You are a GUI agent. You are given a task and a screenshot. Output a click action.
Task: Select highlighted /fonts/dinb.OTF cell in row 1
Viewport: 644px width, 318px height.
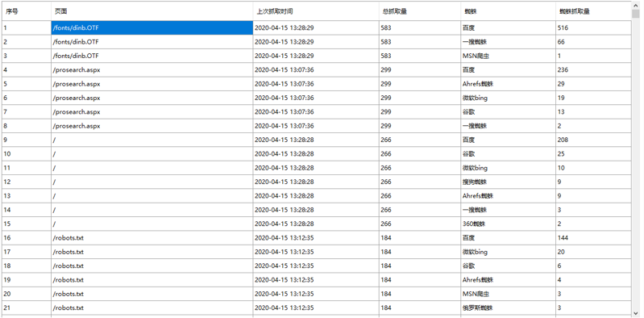(152, 28)
